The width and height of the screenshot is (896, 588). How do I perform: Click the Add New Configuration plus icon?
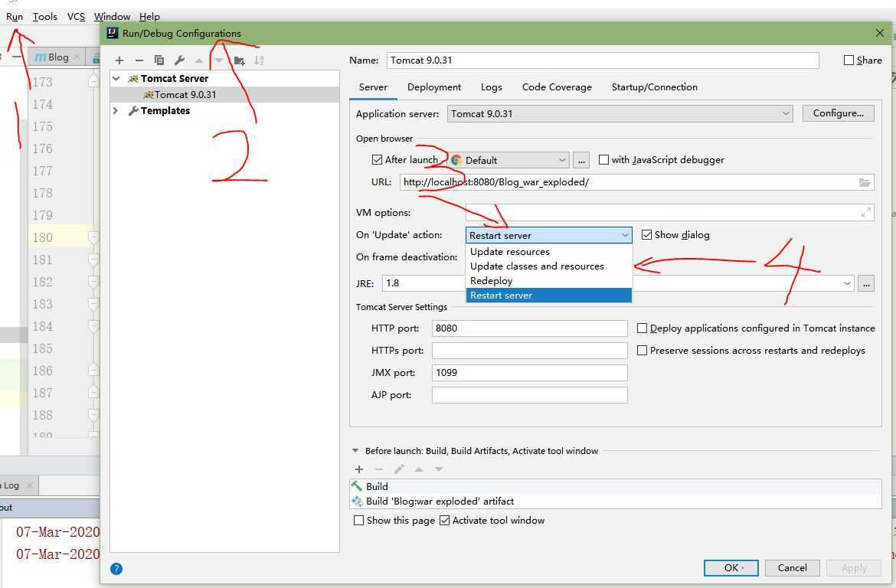[x=119, y=60]
